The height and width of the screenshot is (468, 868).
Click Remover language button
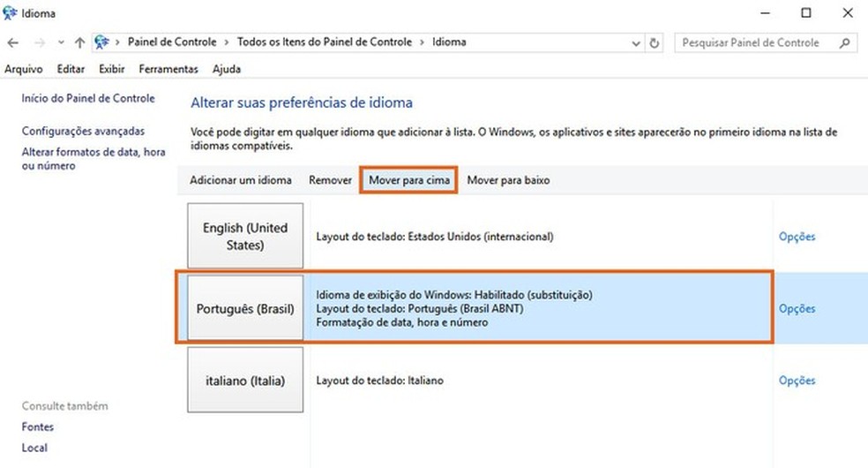[x=330, y=180]
